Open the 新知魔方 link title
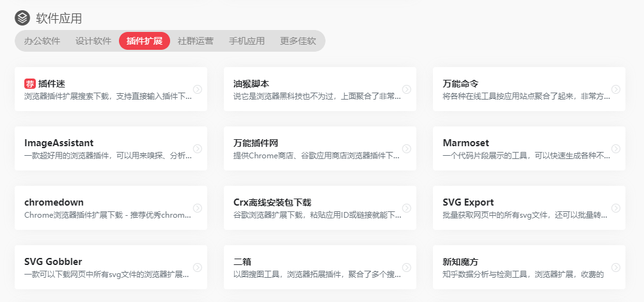 [461, 262]
